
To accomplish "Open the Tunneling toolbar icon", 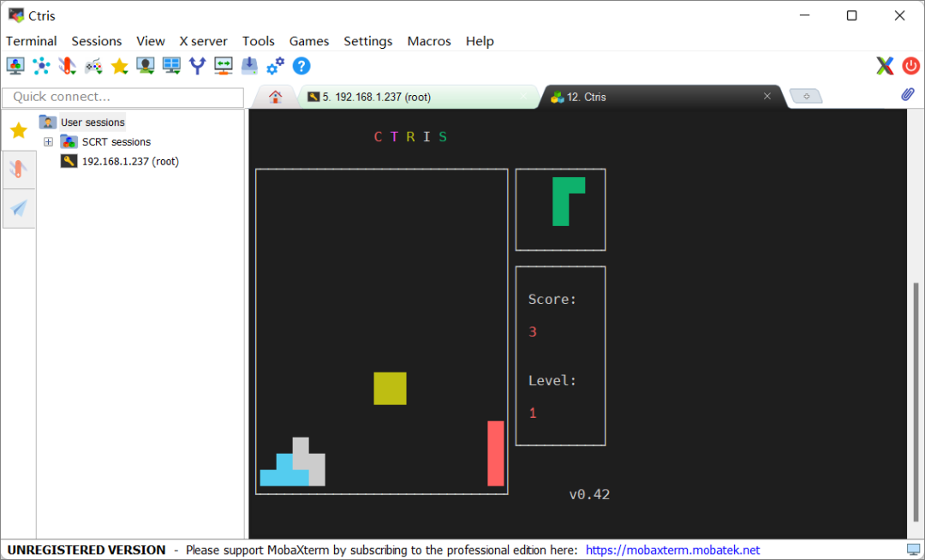I will coord(224,66).
